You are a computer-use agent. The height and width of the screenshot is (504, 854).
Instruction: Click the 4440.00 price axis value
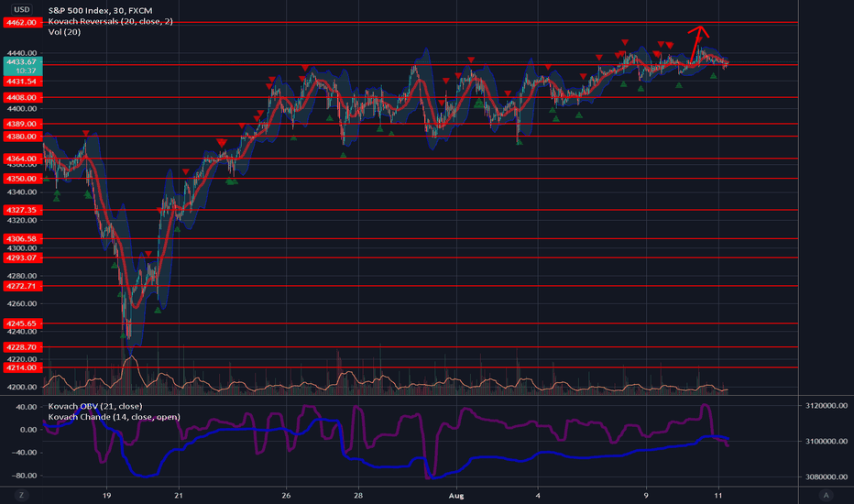[22, 53]
